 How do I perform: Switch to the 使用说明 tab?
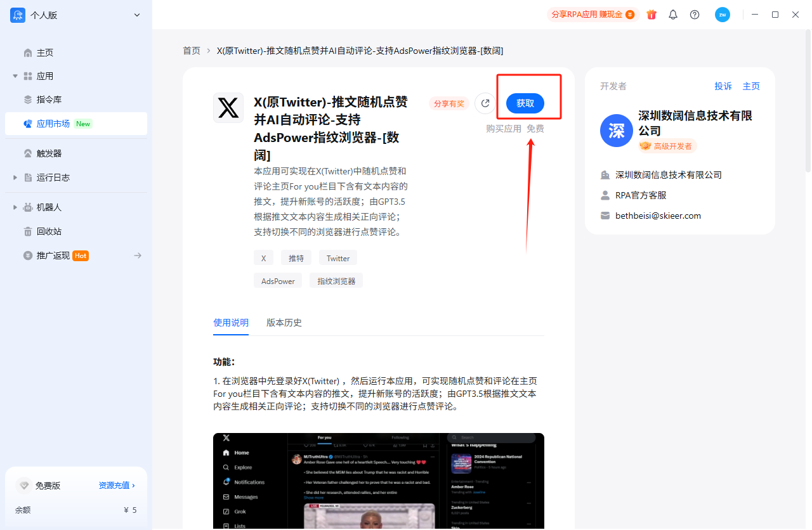(x=231, y=323)
